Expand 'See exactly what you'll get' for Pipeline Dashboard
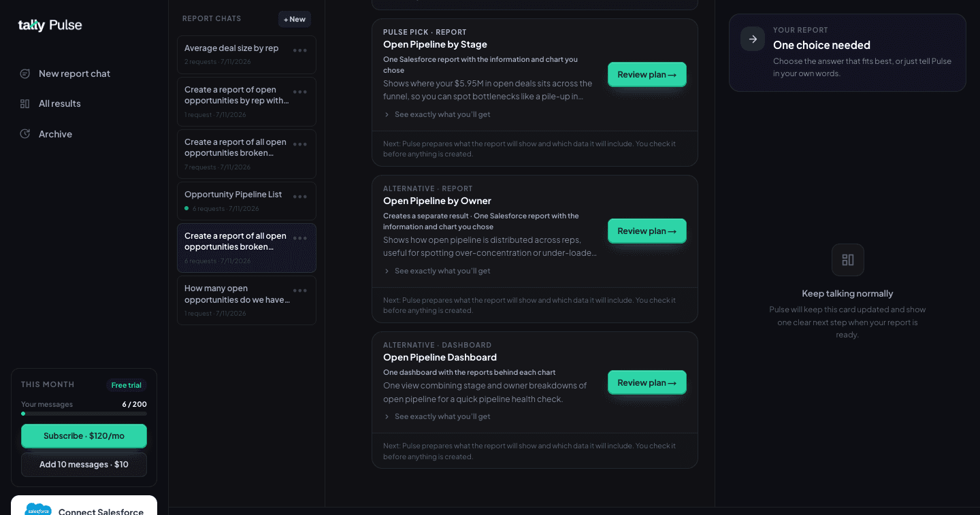The height and width of the screenshot is (515, 980). (437, 416)
